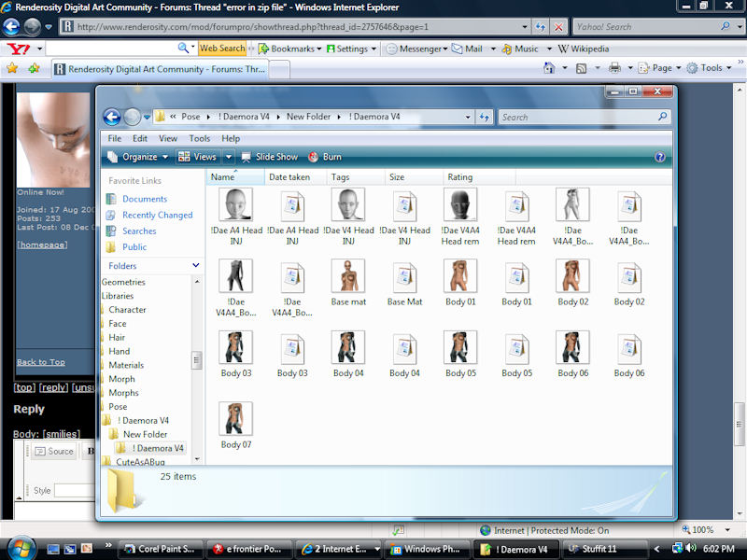Click the Explorer Back navigation arrow
747x560 pixels.
point(112,117)
